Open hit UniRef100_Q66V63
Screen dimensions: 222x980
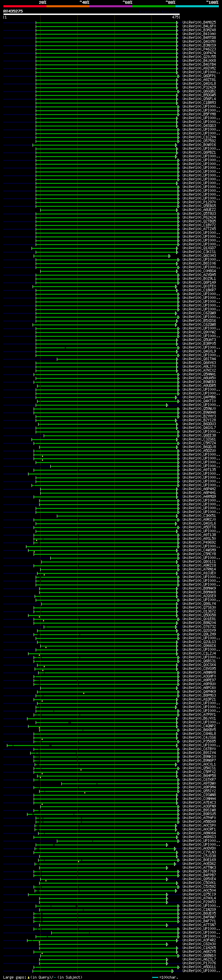199,363
